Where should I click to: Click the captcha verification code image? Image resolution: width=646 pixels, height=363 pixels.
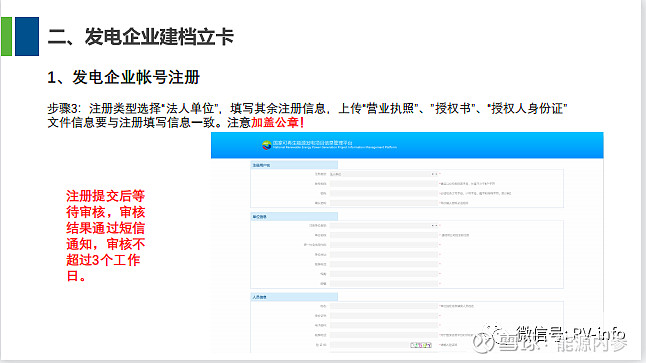coord(421,345)
